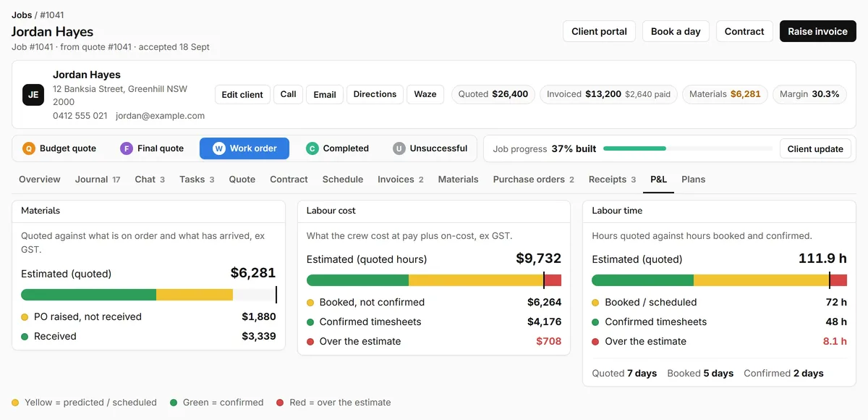
Task: Click the Confirmed 2 days text
Action: click(783, 374)
